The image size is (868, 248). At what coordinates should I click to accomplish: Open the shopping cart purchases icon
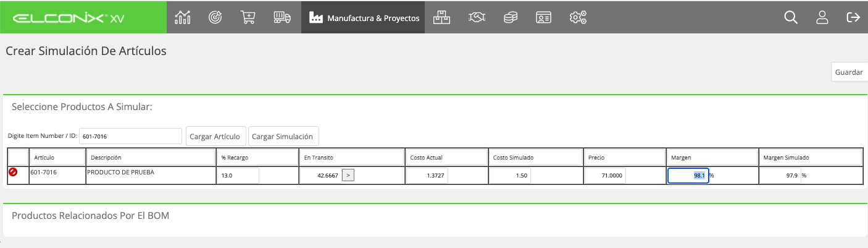[x=248, y=17]
